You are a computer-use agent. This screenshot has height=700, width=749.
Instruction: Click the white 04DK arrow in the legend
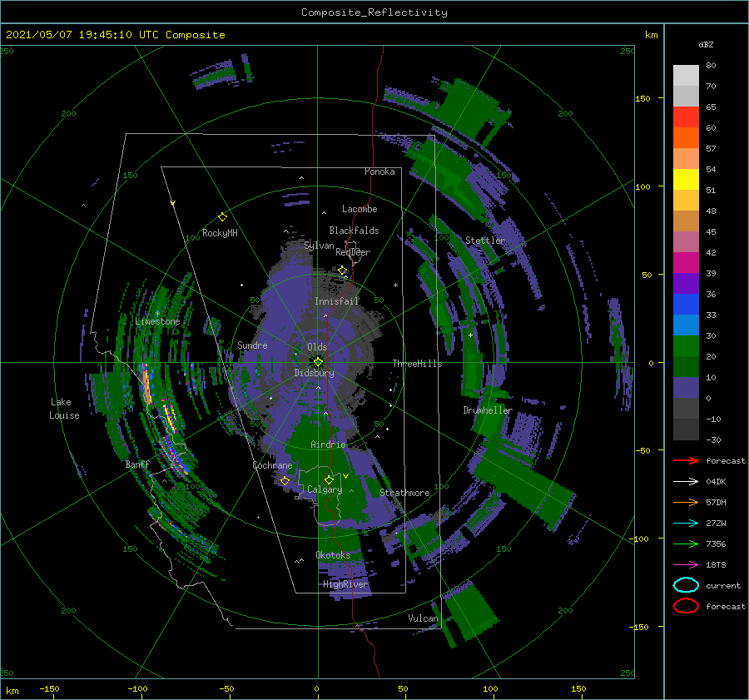[x=686, y=482]
